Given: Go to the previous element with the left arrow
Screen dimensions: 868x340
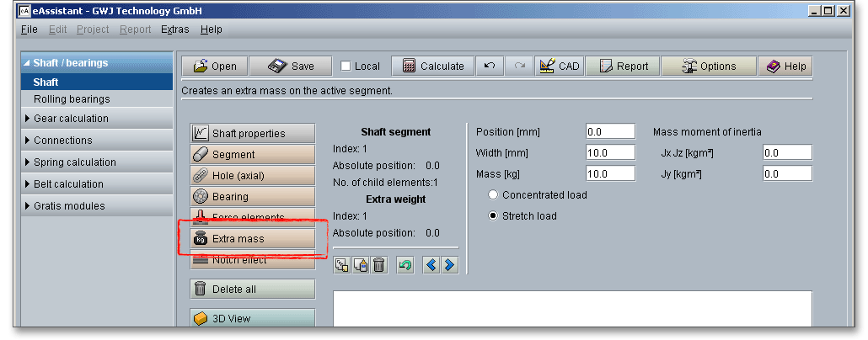Looking at the screenshot, I should [431, 265].
